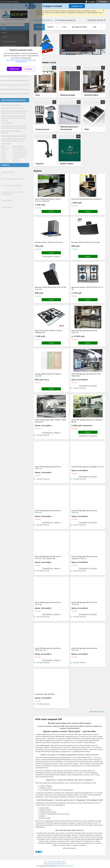
Task: Click the sidebar search input field
Action: point(12,25)
